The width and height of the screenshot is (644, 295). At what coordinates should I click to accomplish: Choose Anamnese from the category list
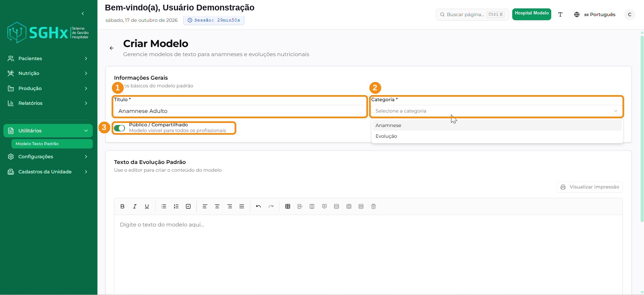pyautogui.click(x=497, y=125)
